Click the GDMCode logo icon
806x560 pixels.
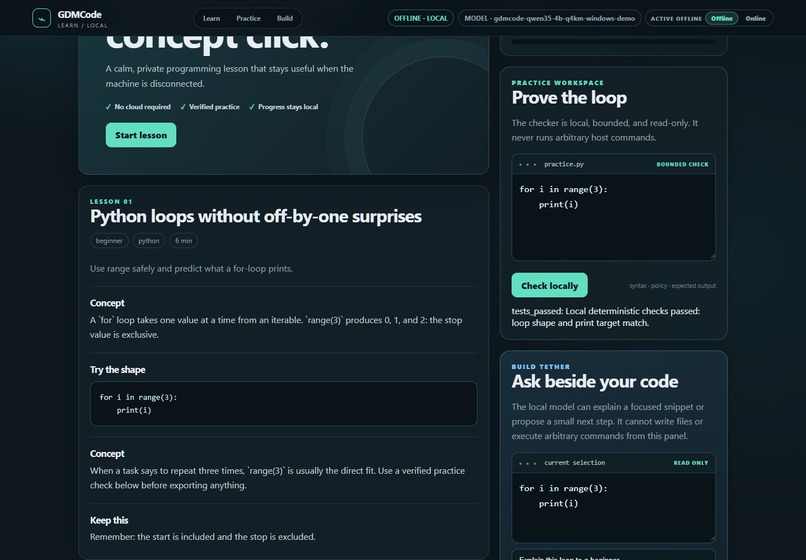tap(41, 18)
